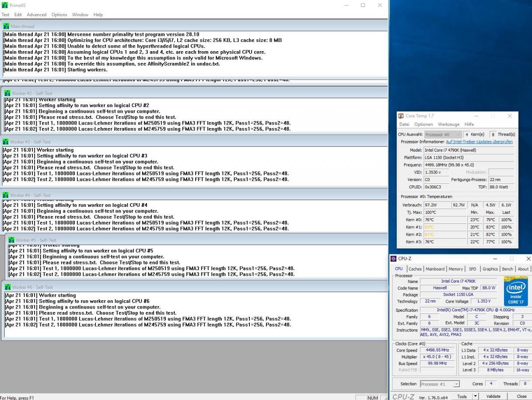Open the Edit menu in Prime95
The height and width of the screenshot is (400, 532).
point(18,14)
